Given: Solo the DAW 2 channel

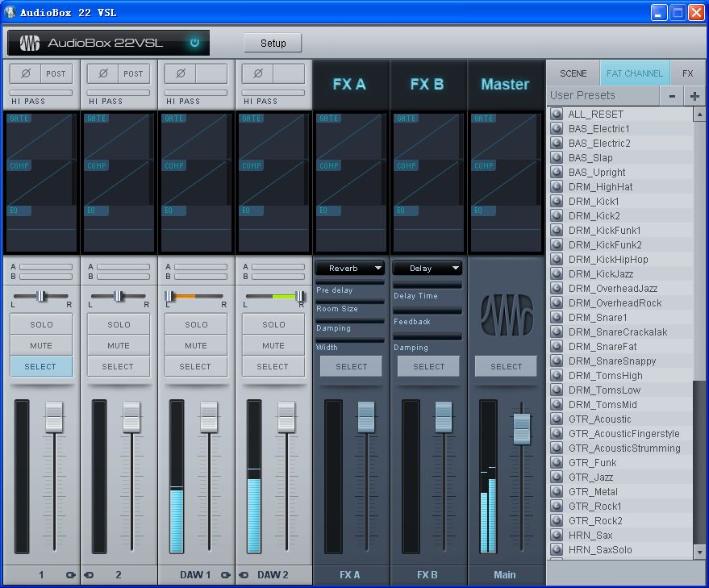Looking at the screenshot, I should (273, 324).
